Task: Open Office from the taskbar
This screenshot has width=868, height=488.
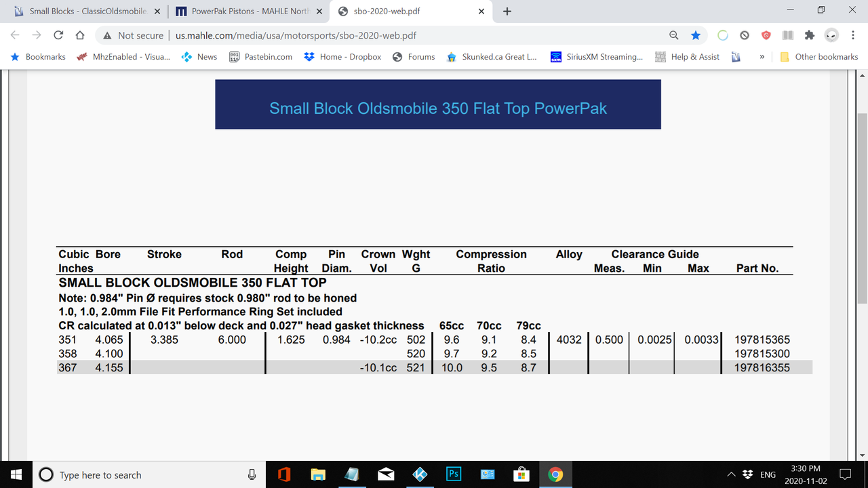Action: coord(284,474)
